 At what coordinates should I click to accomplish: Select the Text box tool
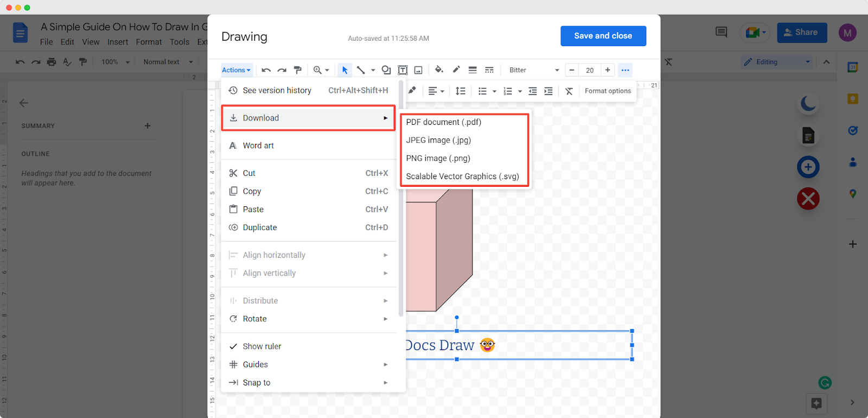tap(403, 70)
